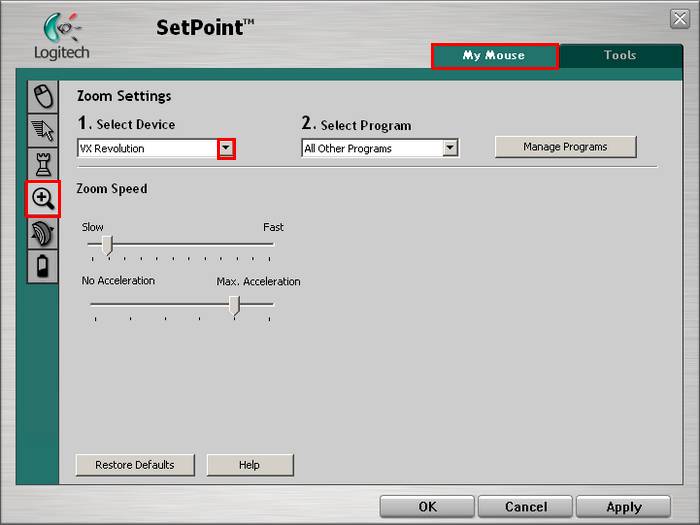Expand the Select Device dropdown arrow
The height and width of the screenshot is (525, 700).
pyautogui.click(x=226, y=148)
